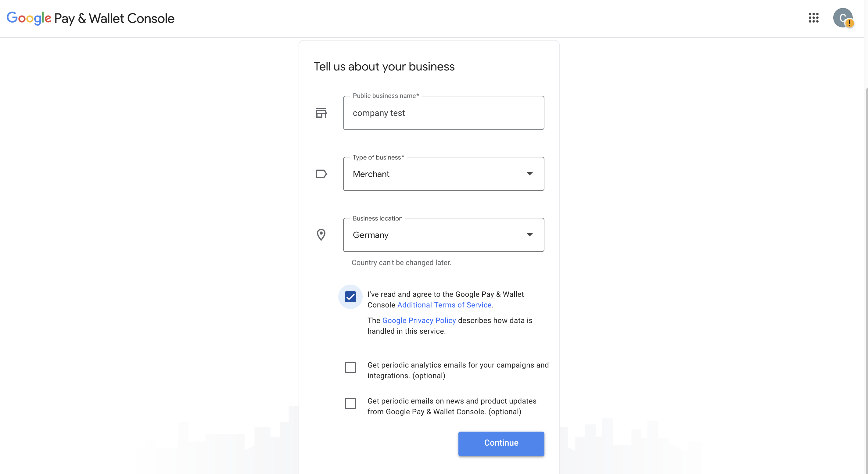Open the Business location dropdown
Screen dimensions: 868x474
(443, 235)
